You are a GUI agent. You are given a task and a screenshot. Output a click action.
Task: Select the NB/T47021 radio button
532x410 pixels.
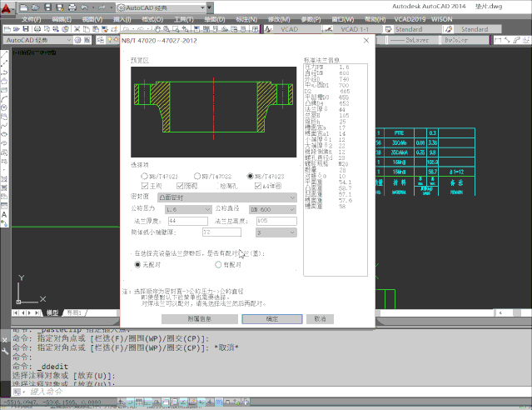pyautogui.click(x=144, y=177)
